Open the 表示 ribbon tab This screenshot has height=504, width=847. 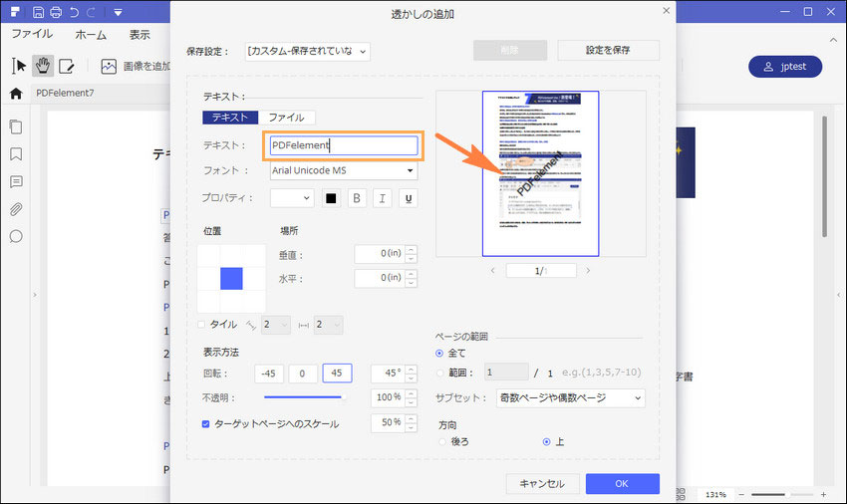click(140, 35)
